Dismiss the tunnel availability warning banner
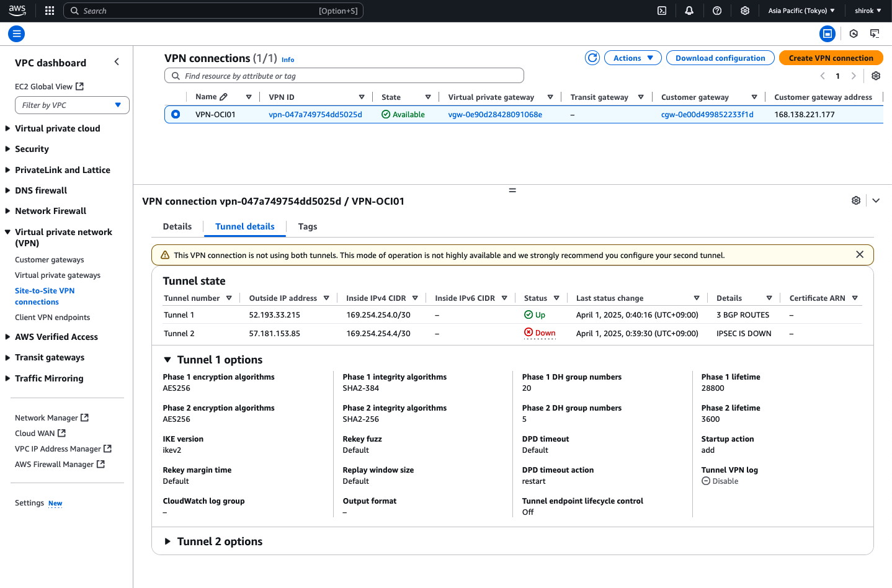The height and width of the screenshot is (588, 892). tap(860, 254)
